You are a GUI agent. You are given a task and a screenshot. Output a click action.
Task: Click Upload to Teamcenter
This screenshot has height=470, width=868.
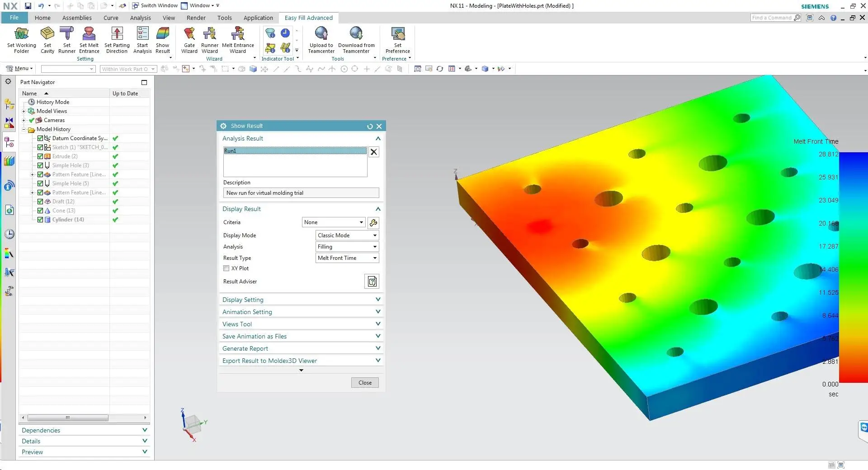321,40
